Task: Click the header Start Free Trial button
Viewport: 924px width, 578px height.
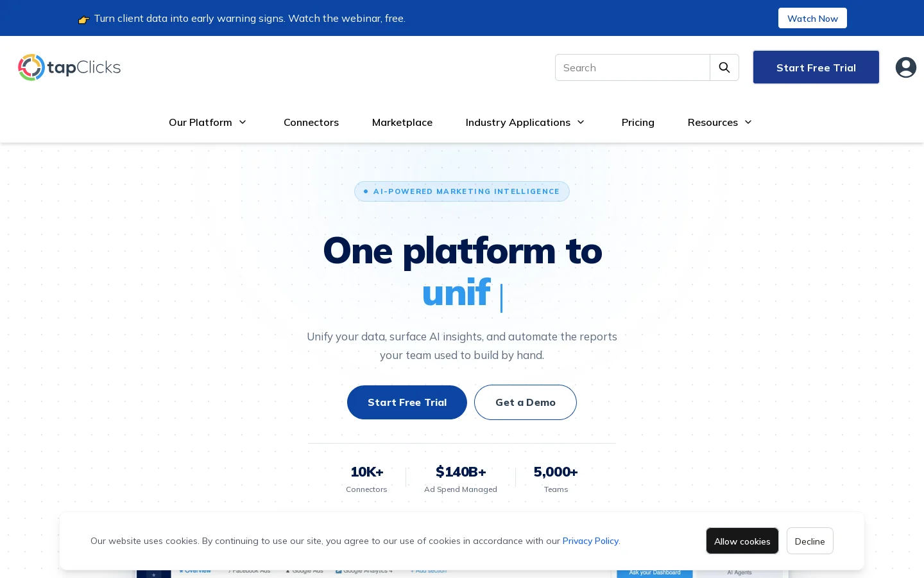Action: [x=816, y=67]
